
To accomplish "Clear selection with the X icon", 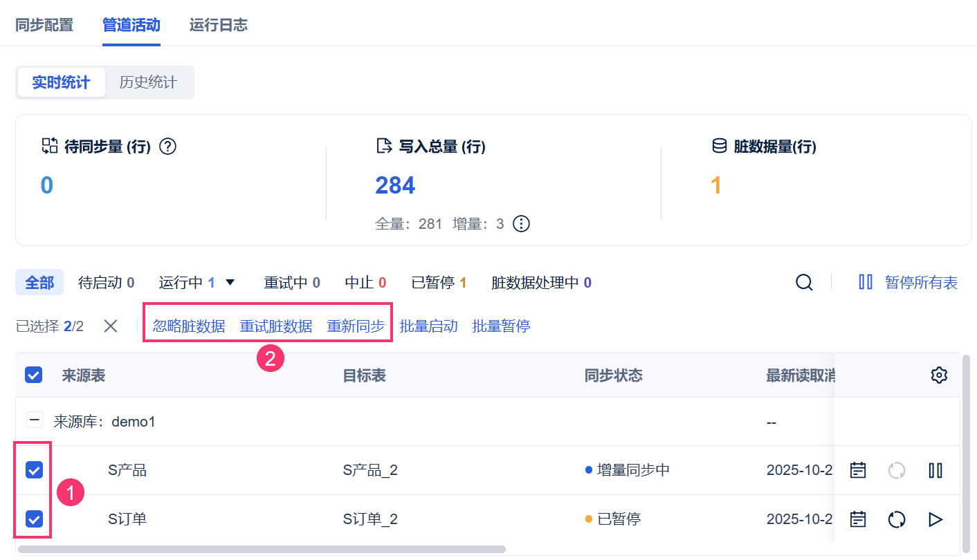I will (111, 326).
